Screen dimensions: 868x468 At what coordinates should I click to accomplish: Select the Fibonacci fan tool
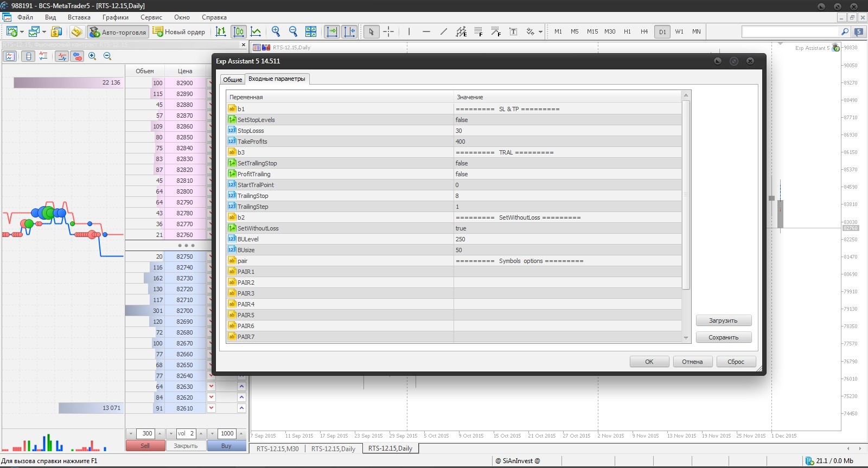pos(496,31)
